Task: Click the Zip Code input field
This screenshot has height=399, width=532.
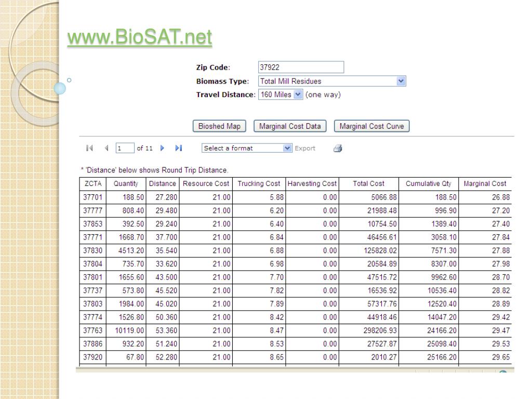Action: [301, 67]
